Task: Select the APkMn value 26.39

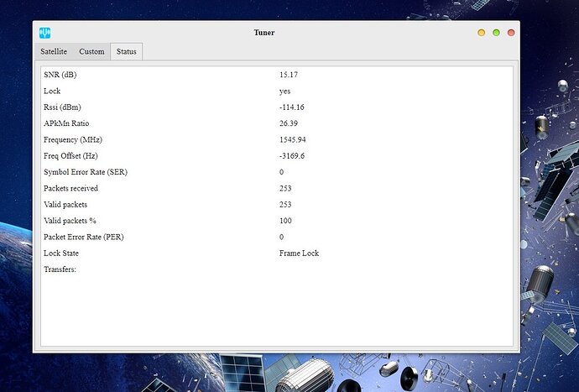Action: (289, 123)
